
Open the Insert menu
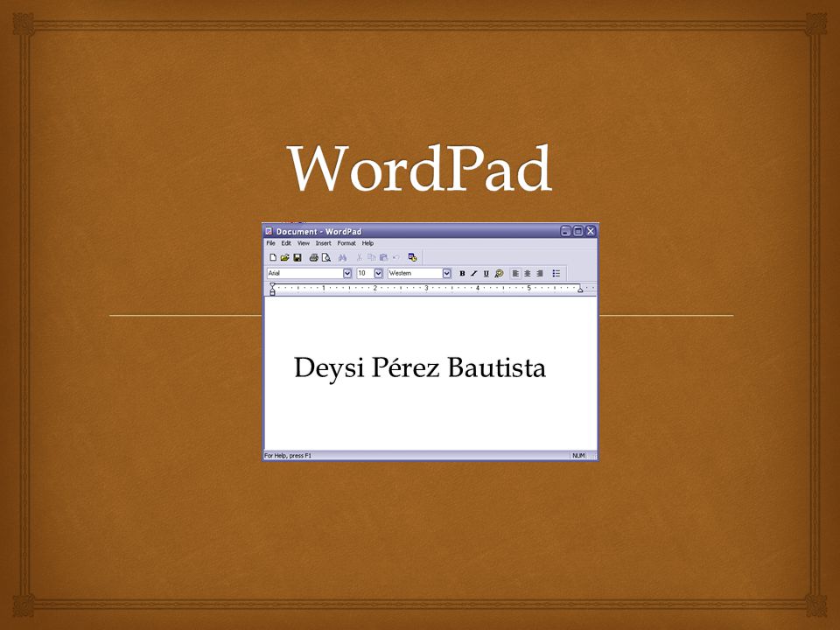coord(323,243)
